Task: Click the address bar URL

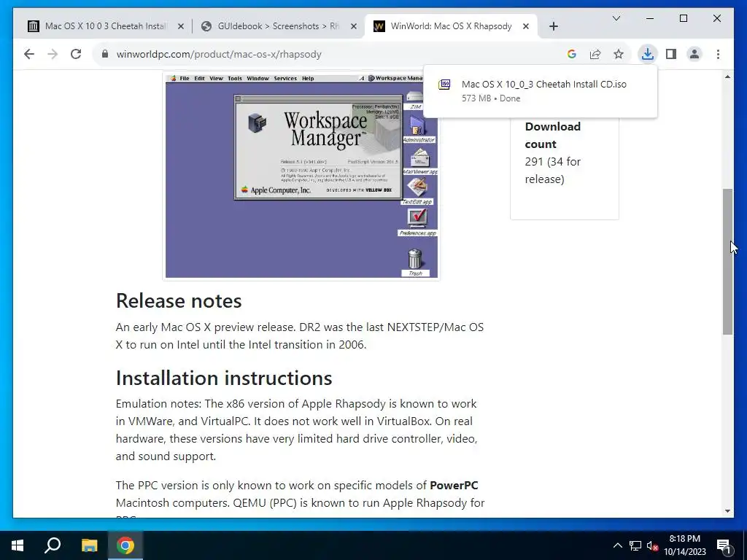Action: (219, 54)
